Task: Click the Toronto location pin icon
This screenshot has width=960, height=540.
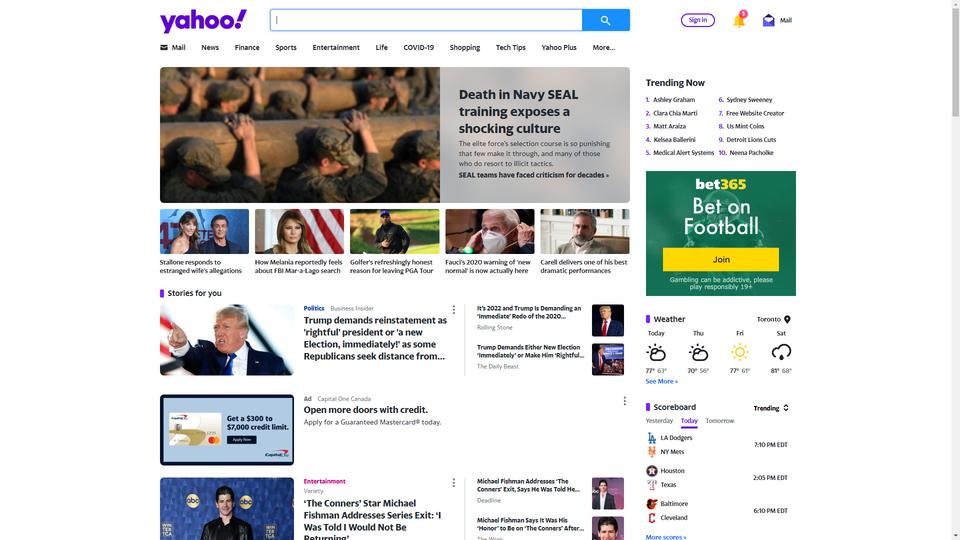Action: (787, 319)
